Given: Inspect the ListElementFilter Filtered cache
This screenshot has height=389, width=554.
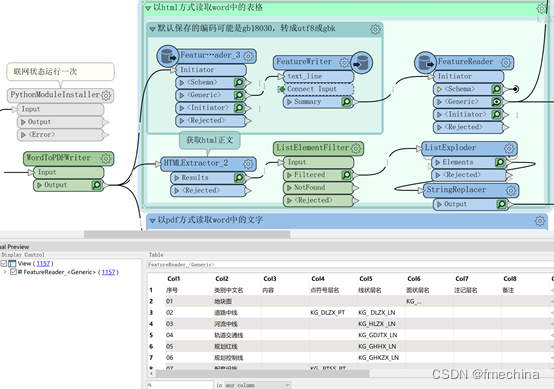Looking at the screenshot, I should [346, 175].
